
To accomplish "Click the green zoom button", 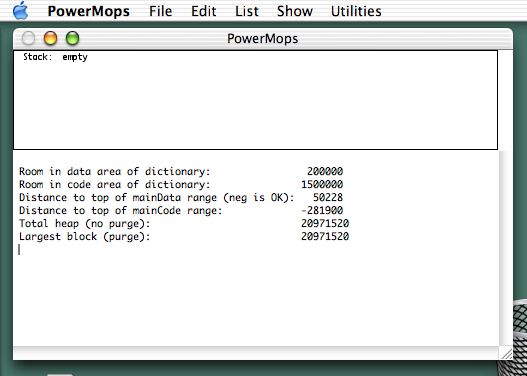I will coord(72,38).
